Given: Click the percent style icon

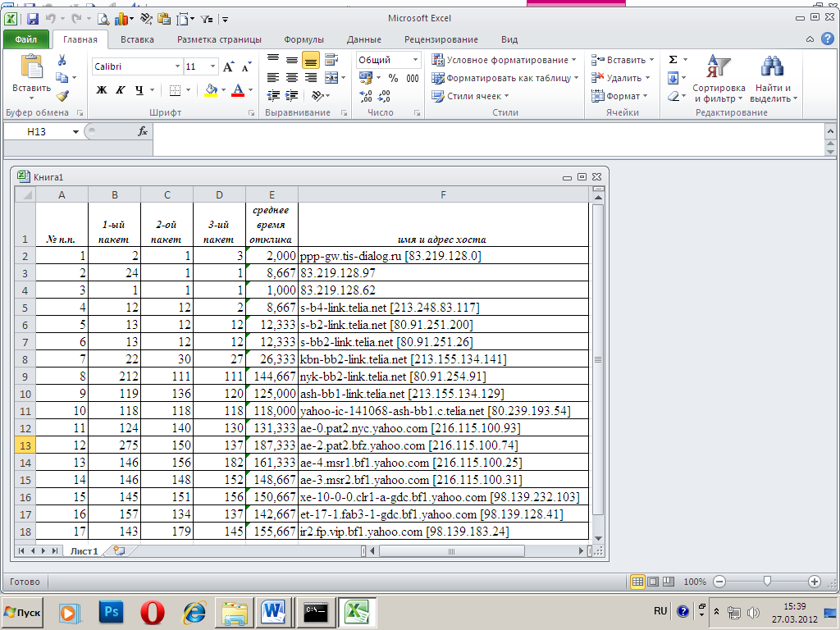Looking at the screenshot, I should (x=393, y=78).
